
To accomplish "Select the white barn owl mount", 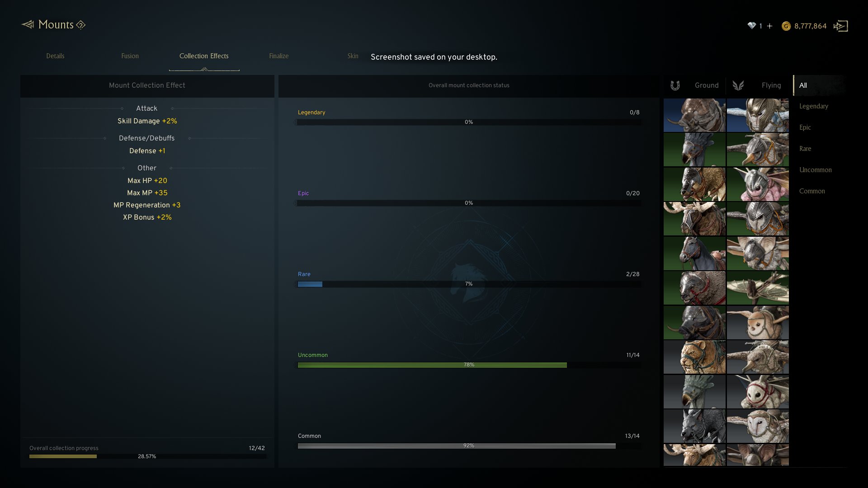I will point(758,426).
